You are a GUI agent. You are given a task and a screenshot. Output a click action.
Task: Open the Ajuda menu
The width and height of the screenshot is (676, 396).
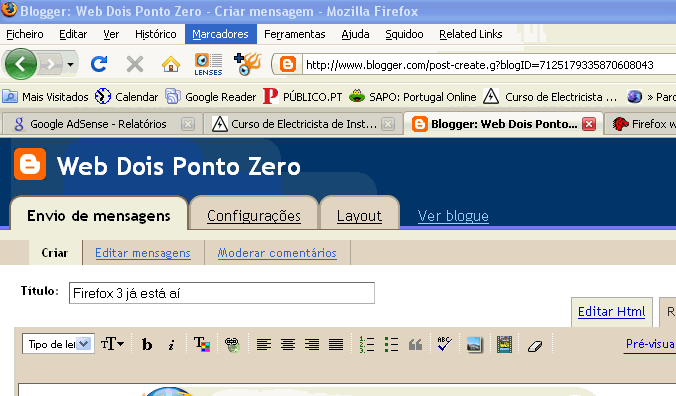[x=355, y=34]
